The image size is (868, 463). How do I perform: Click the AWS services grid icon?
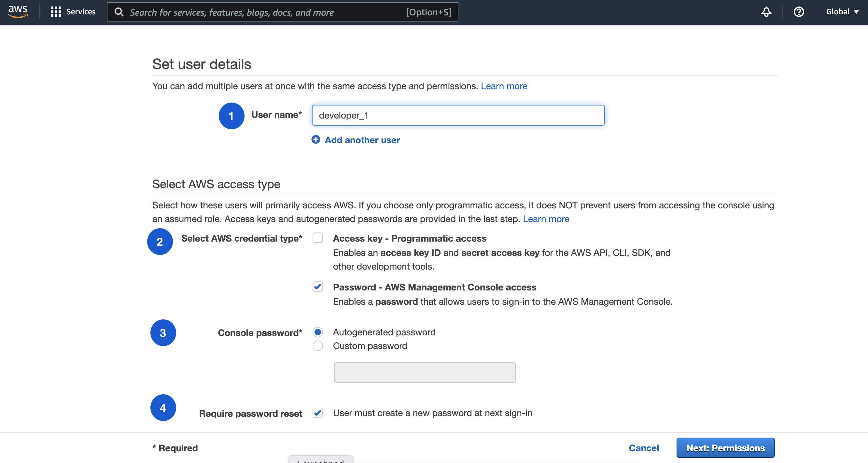tap(56, 12)
